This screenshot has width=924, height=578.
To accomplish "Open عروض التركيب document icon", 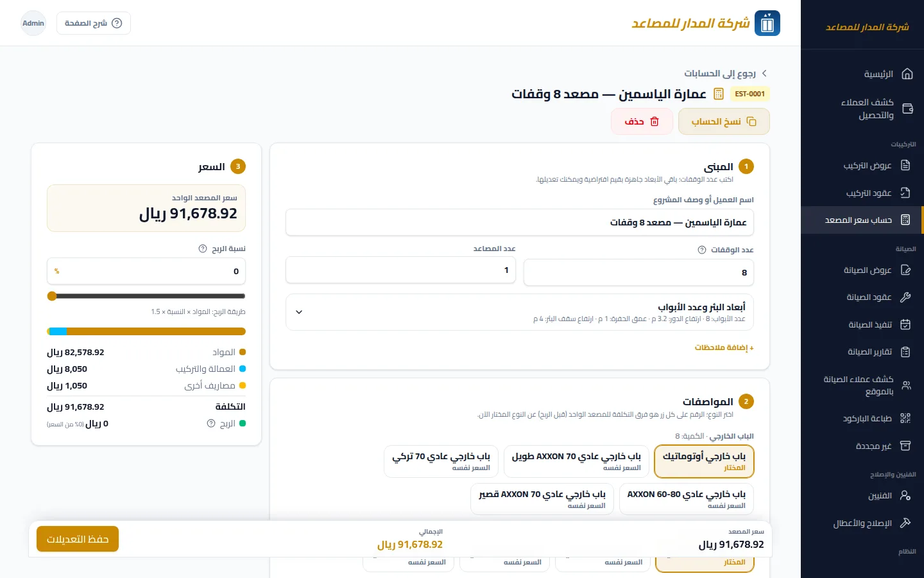I will click(x=905, y=166).
